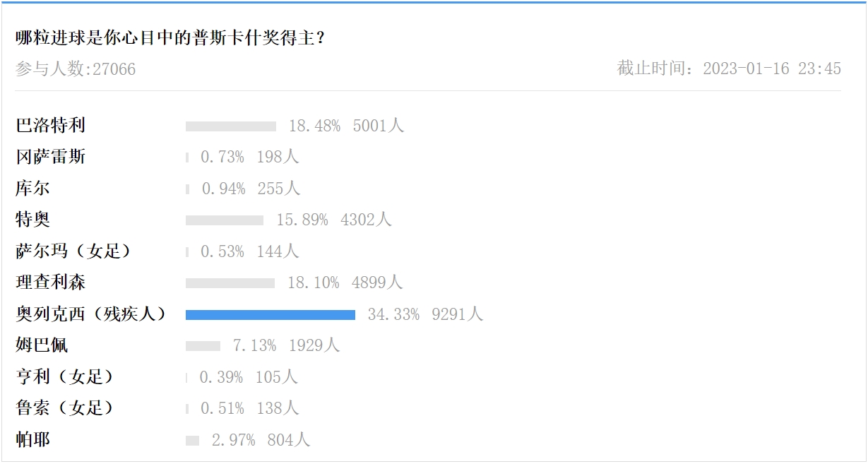Click the gray 15.89% bar for 特奥
The height and width of the screenshot is (464, 868).
(225, 220)
